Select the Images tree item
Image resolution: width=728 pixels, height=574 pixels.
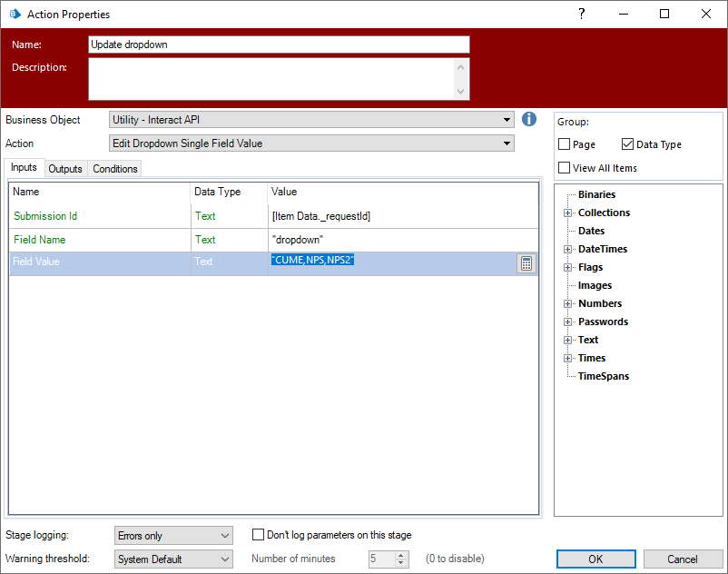595,285
